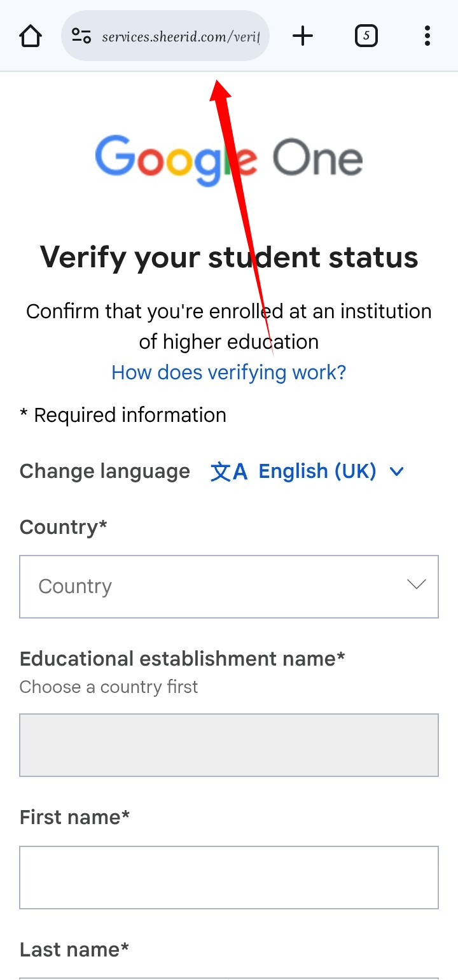
Task: Select the services.sheerid.com address bar URL
Action: tap(181, 36)
